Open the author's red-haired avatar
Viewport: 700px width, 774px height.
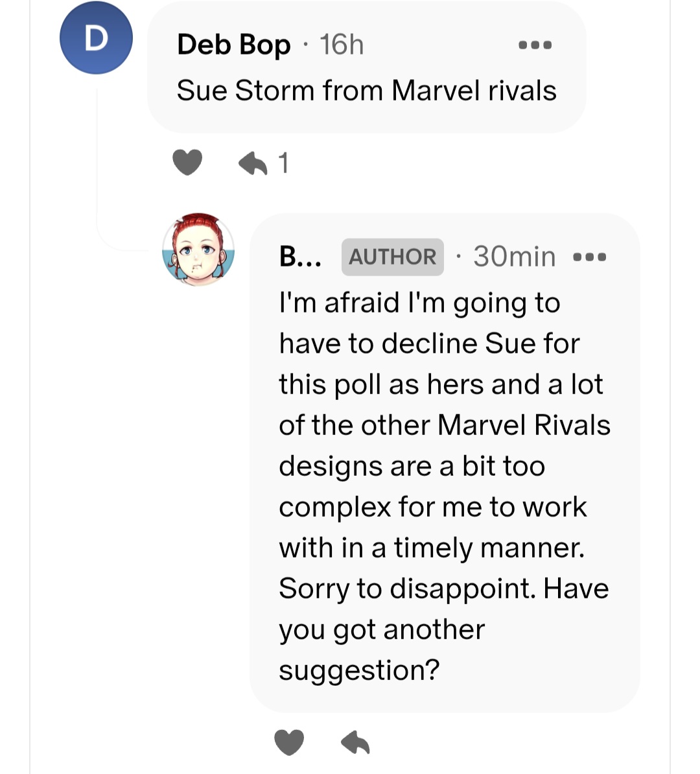pyautogui.click(x=198, y=250)
